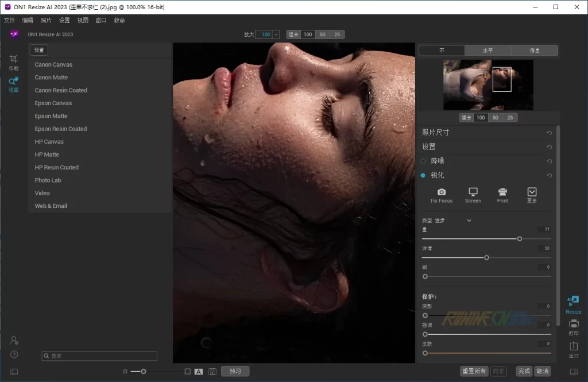Apply the Fix Focus sharpening preset

click(441, 192)
